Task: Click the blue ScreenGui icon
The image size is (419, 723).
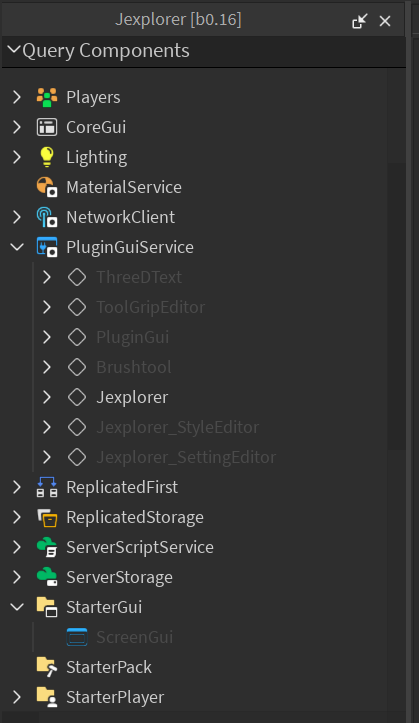Action: 77,637
